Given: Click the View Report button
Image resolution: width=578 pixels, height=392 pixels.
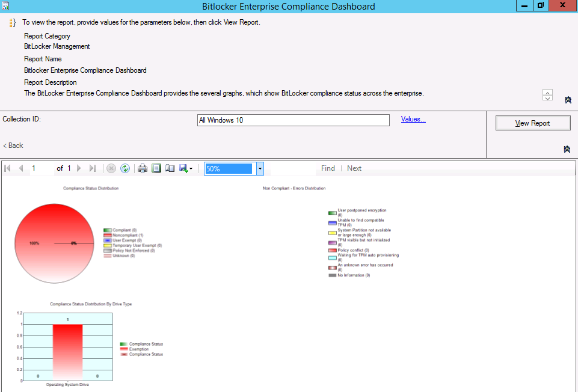Looking at the screenshot, I should pos(533,123).
